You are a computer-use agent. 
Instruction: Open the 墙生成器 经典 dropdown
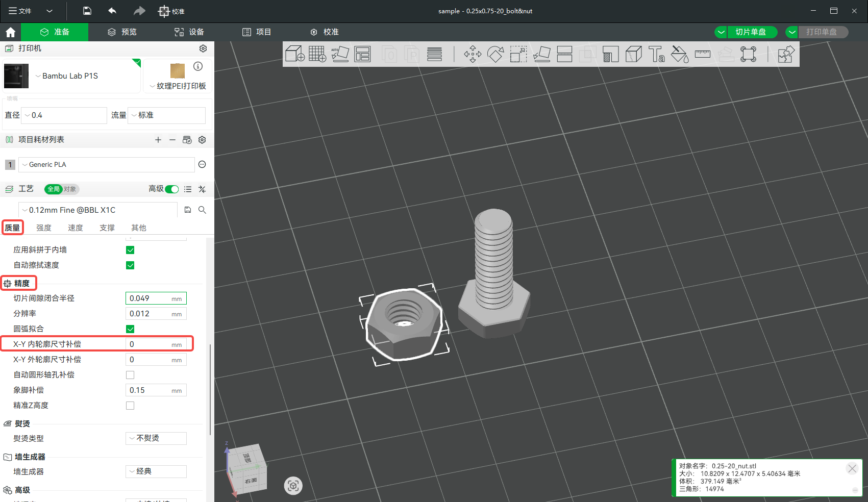[x=156, y=471]
